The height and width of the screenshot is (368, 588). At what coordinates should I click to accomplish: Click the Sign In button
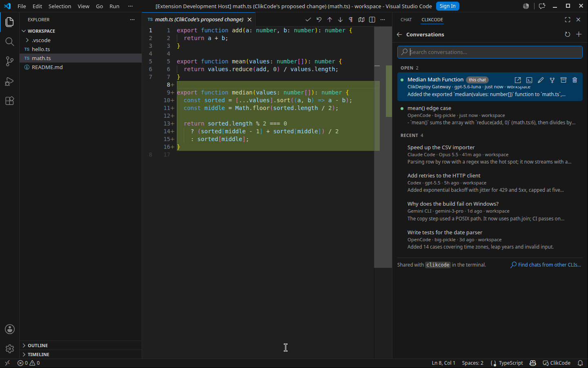(448, 6)
